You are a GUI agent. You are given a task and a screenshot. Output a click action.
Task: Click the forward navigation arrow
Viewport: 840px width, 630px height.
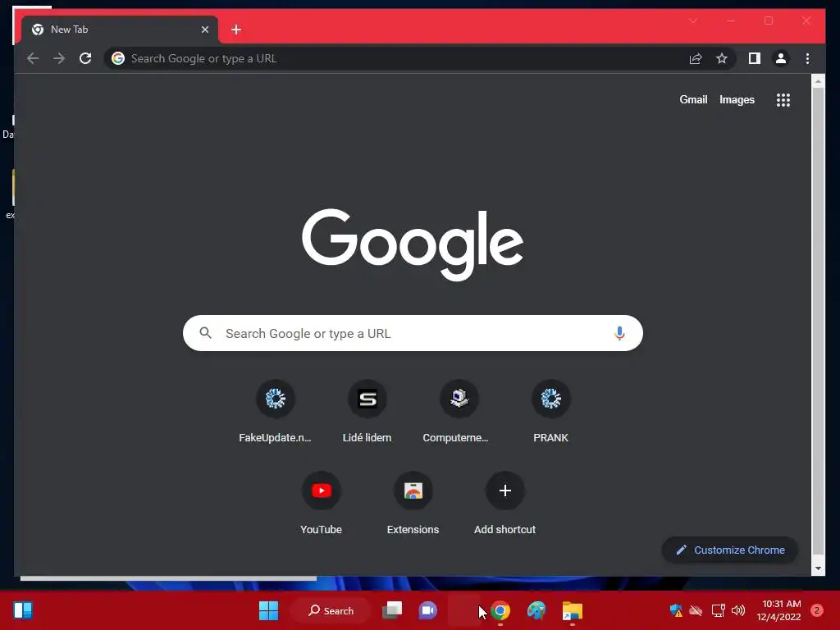(59, 58)
